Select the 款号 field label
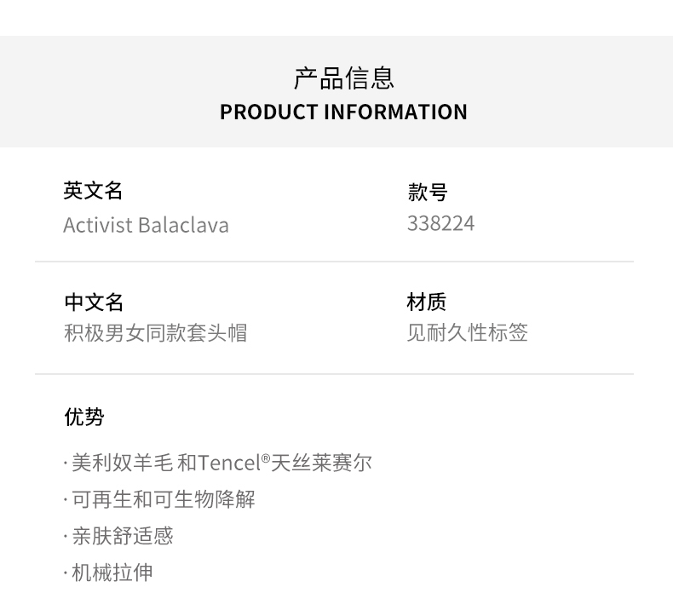This screenshot has width=673, height=616. pos(427,193)
